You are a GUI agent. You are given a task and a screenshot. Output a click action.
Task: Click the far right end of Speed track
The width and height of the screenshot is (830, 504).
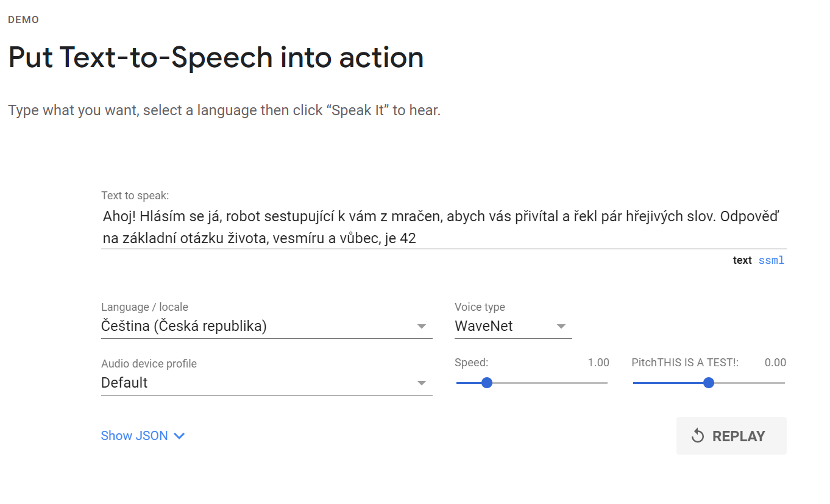click(x=606, y=383)
